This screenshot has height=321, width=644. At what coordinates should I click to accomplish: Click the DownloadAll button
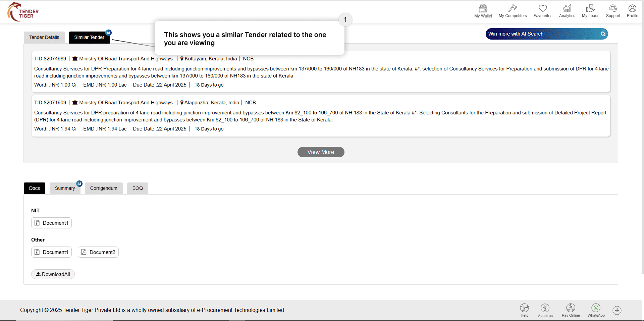pos(53,274)
